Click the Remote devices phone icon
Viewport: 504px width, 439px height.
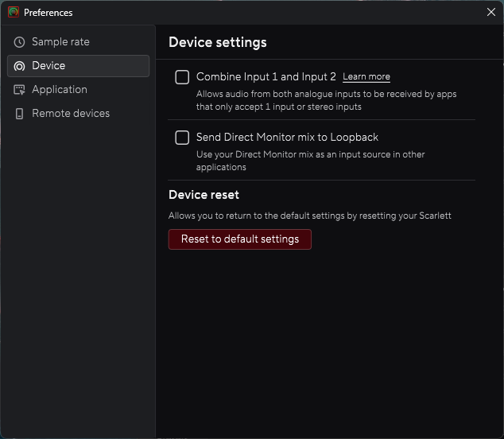point(19,114)
